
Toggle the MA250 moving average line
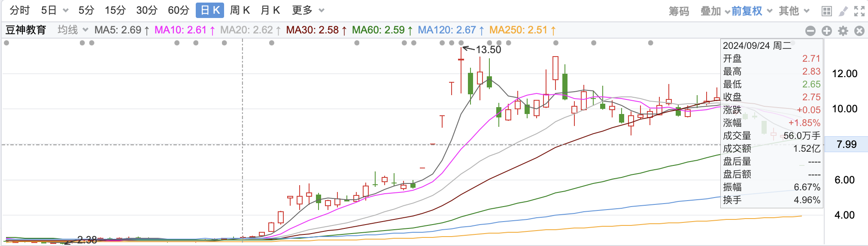coord(522,30)
